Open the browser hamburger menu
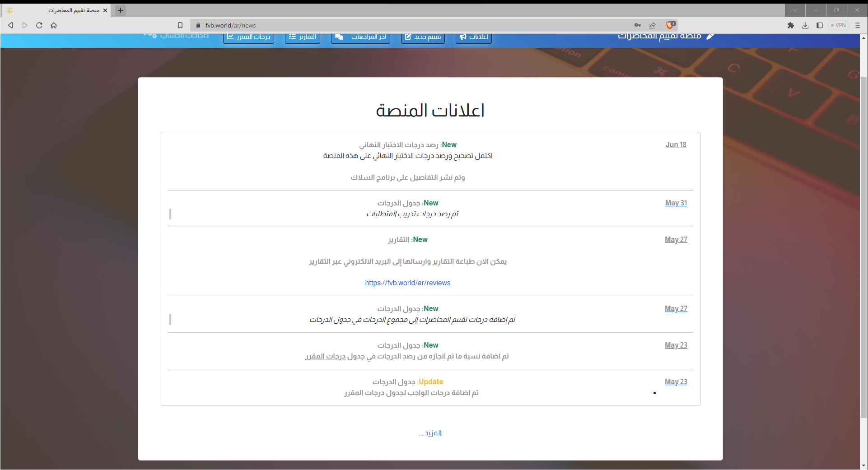The width and height of the screenshot is (868, 470). pos(858,25)
